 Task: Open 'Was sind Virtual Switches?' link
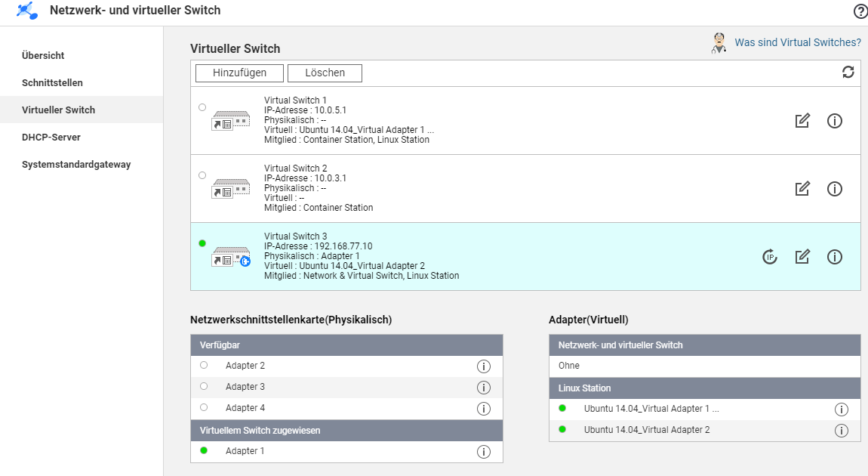798,42
